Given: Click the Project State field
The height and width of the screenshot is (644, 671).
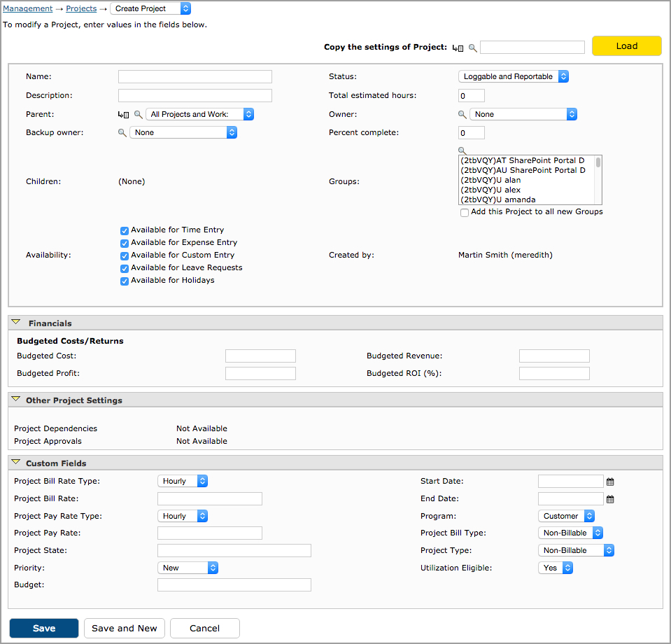Looking at the screenshot, I should (x=234, y=551).
